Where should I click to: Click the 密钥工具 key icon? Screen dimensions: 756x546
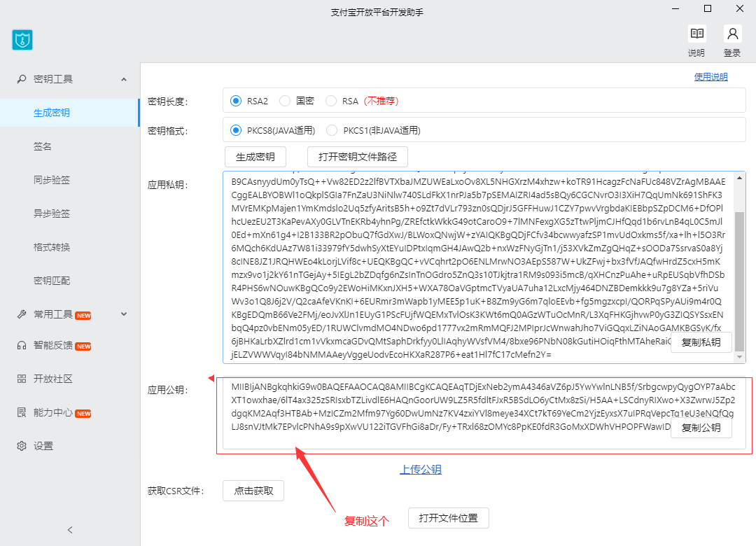[22, 79]
